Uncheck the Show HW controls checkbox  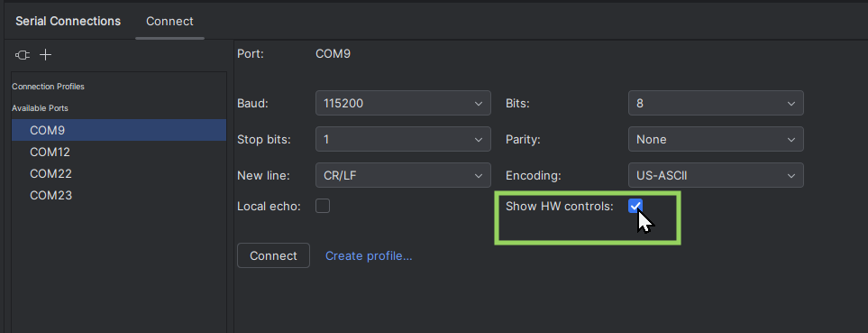pos(635,206)
